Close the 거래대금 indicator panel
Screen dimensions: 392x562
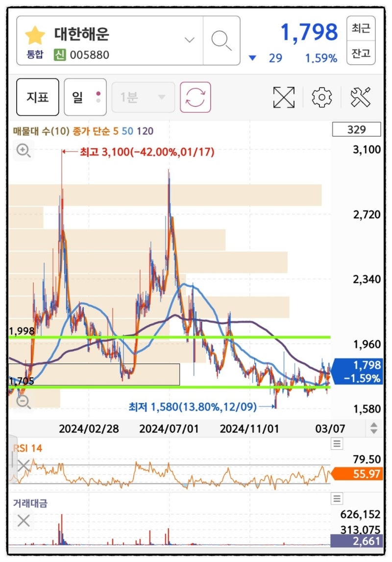coord(24,520)
